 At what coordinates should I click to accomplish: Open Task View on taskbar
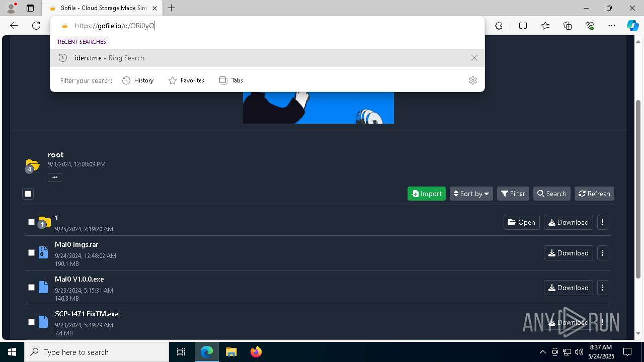181,352
